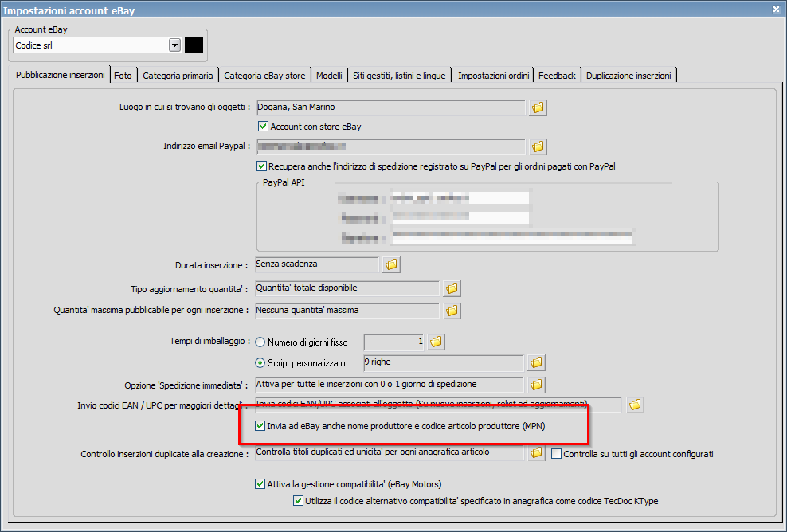Toggle Recupera indirizzo di spedizione PayPal checkbox

click(x=261, y=166)
